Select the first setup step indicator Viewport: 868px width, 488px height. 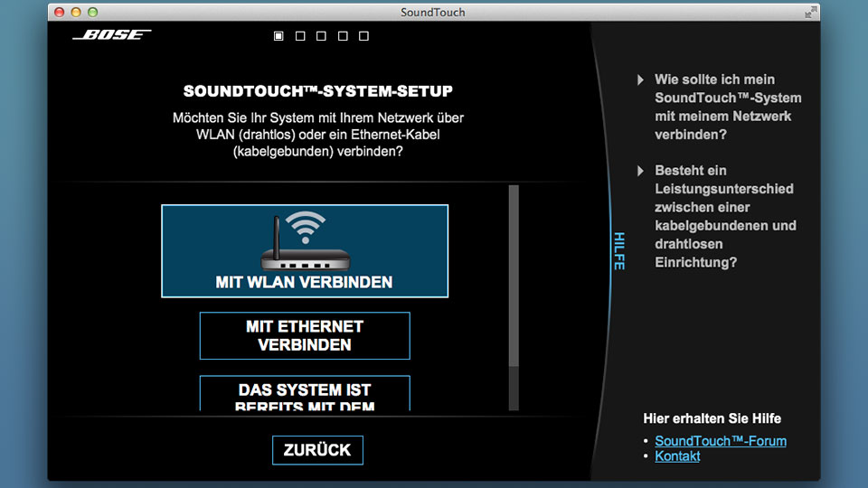coord(278,36)
